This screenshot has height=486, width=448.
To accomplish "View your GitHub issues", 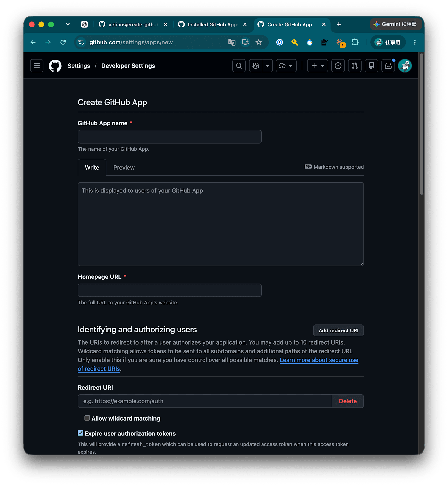I will pos(338,66).
